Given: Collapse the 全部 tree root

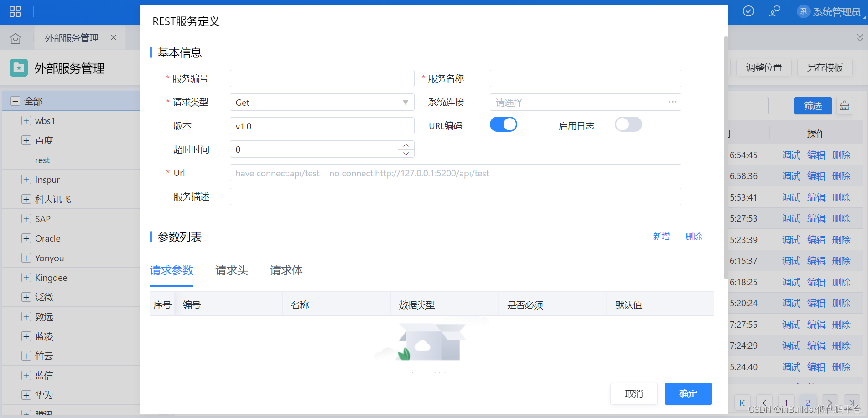Looking at the screenshot, I should click(16, 101).
